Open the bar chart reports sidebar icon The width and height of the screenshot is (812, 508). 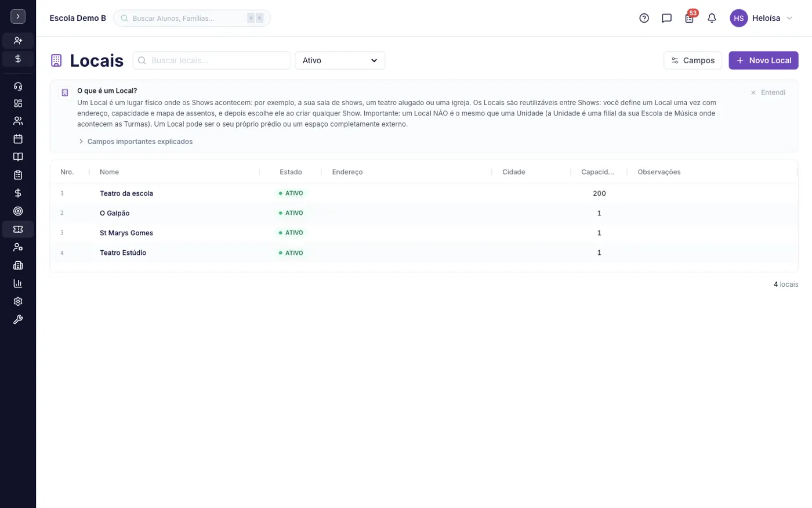pos(18,283)
